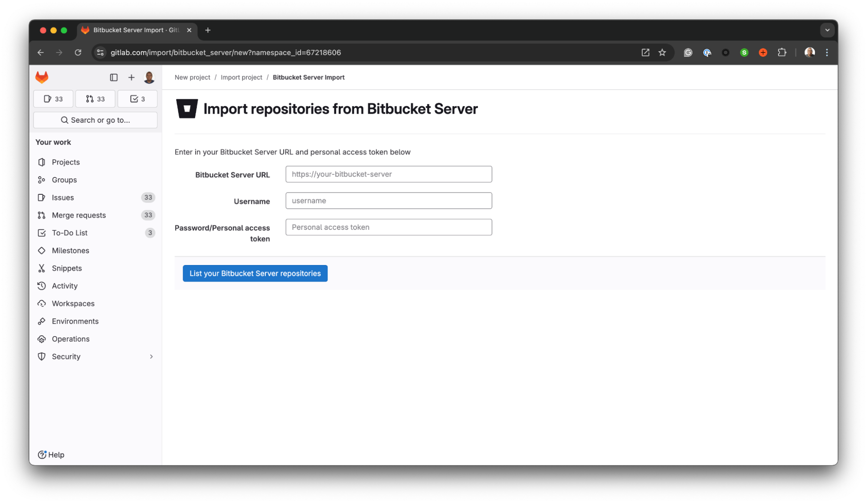Select the Workspaces cloud icon
867x504 pixels.
[x=42, y=304]
